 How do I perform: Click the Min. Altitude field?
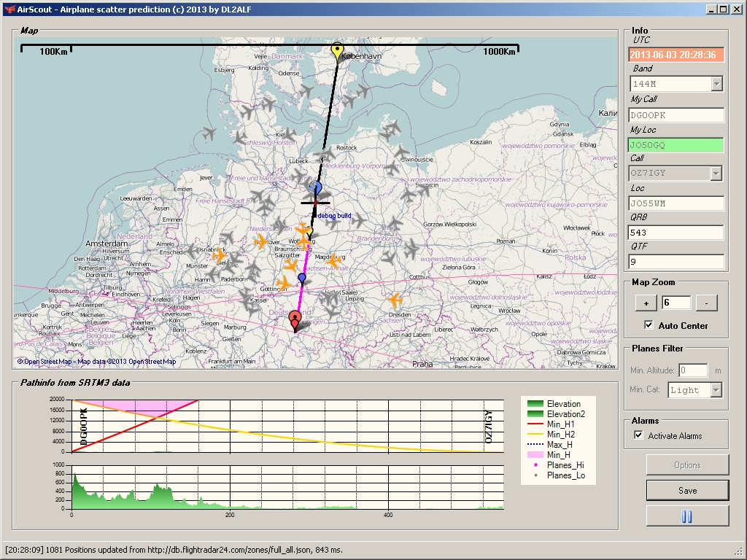coord(693,370)
